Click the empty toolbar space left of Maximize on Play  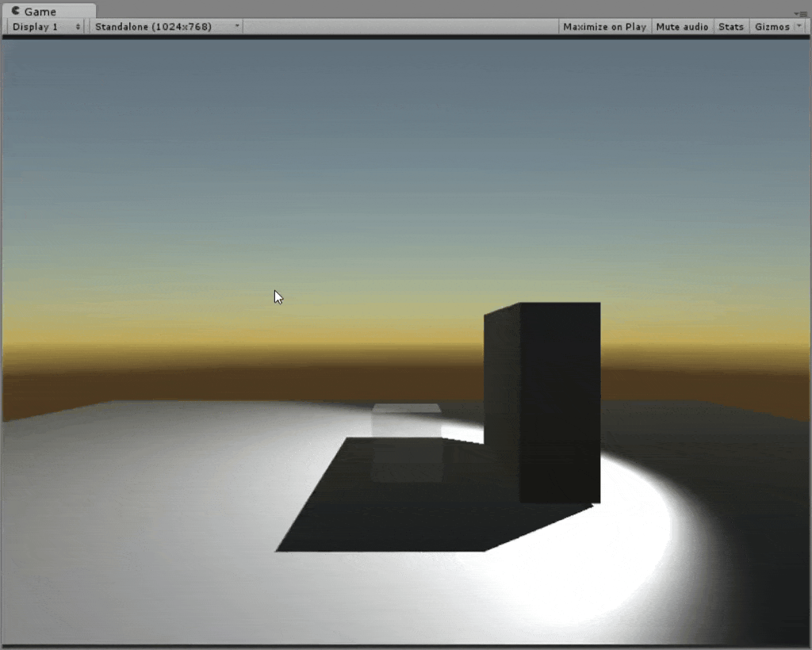396,27
